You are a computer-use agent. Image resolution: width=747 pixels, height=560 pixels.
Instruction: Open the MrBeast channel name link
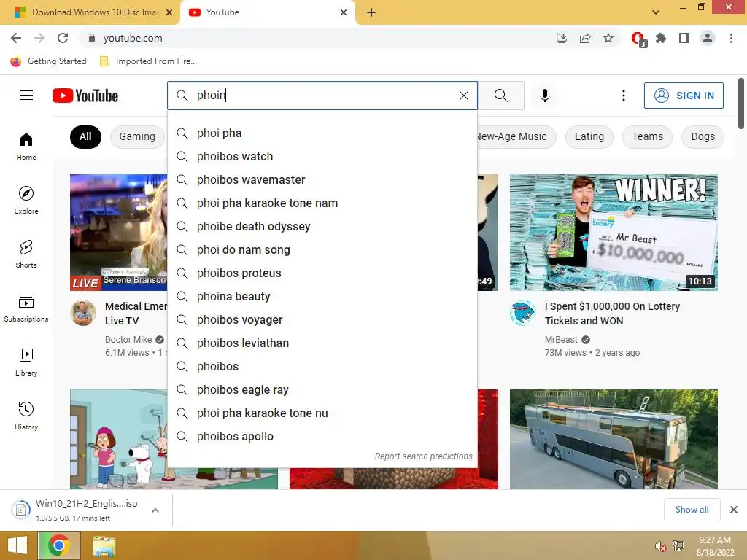561,340
